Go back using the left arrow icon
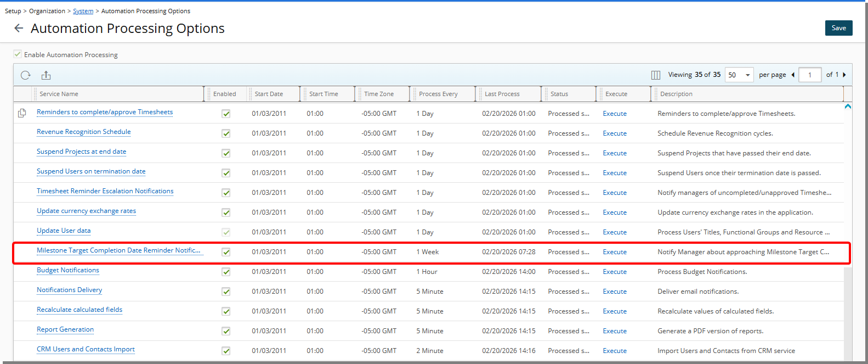This screenshot has height=364, width=868. click(x=19, y=28)
